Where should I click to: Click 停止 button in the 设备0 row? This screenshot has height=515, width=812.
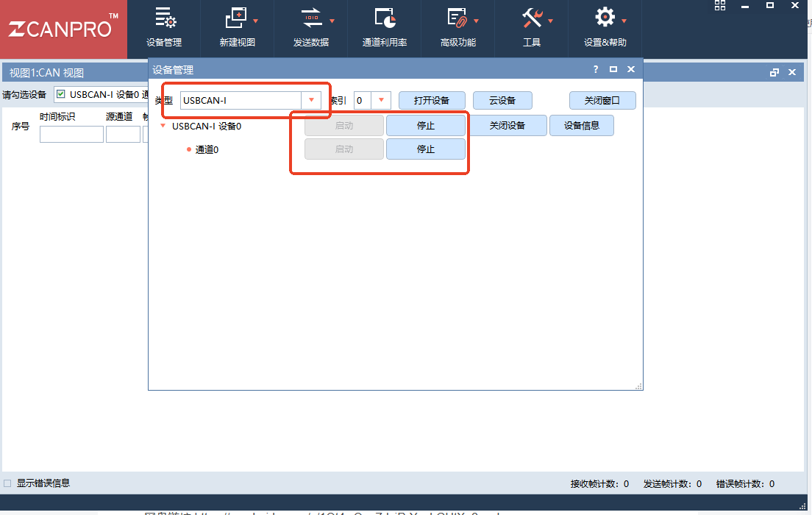(426, 125)
